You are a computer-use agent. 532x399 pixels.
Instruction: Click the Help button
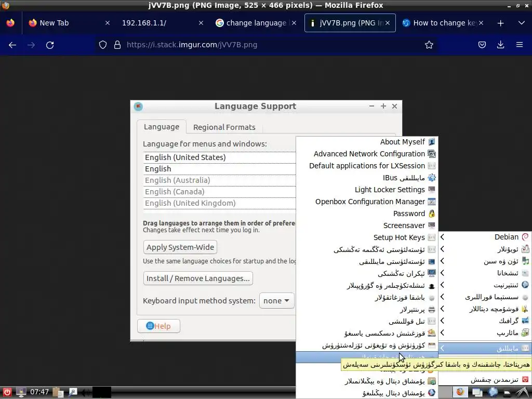(158, 326)
